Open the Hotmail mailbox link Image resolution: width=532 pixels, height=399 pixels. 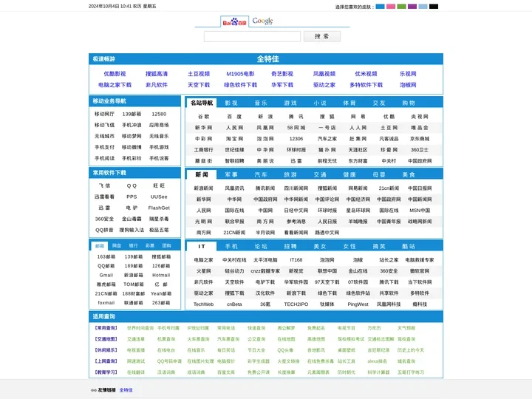click(x=161, y=275)
